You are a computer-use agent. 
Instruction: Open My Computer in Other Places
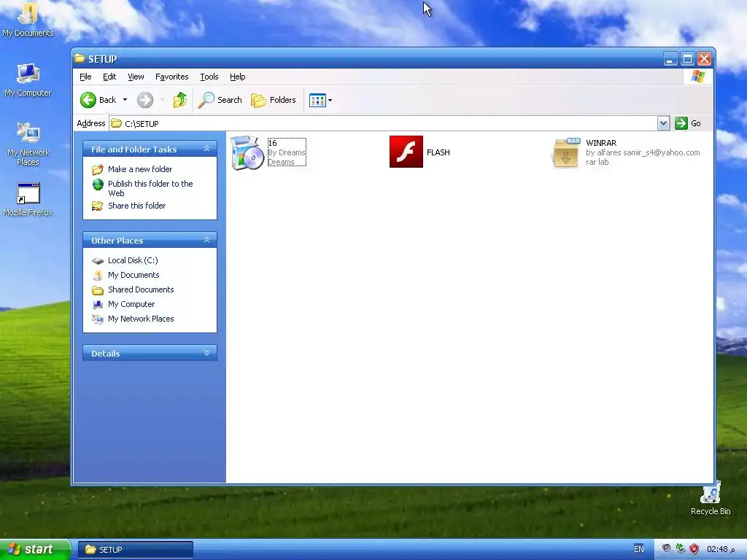[131, 304]
